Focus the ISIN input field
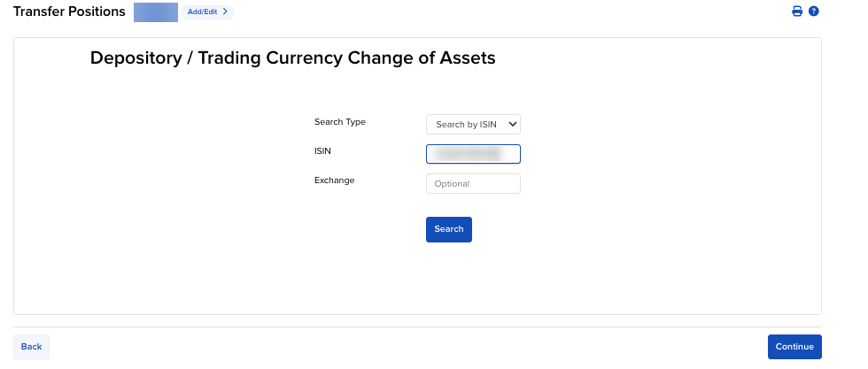Screen dimensions: 868x369 (473, 154)
